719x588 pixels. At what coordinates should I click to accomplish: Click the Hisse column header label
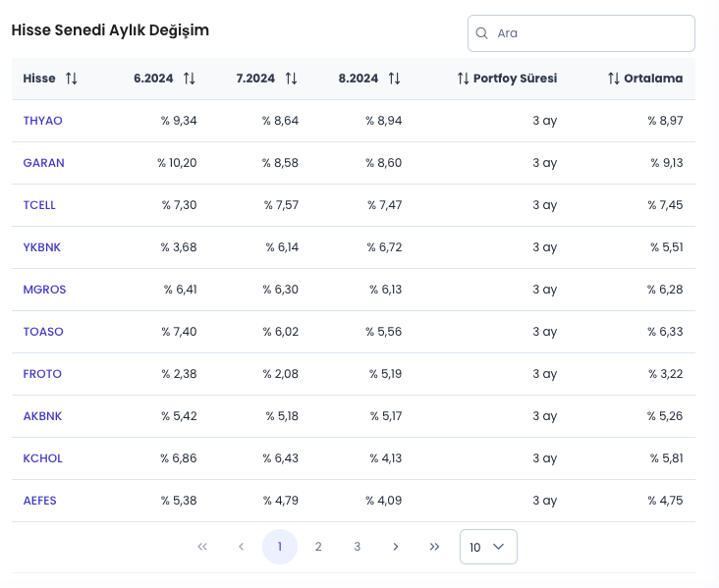(39, 79)
